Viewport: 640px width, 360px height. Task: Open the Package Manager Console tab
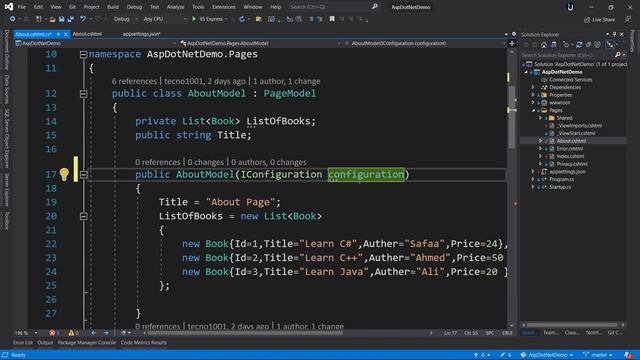[87, 343]
